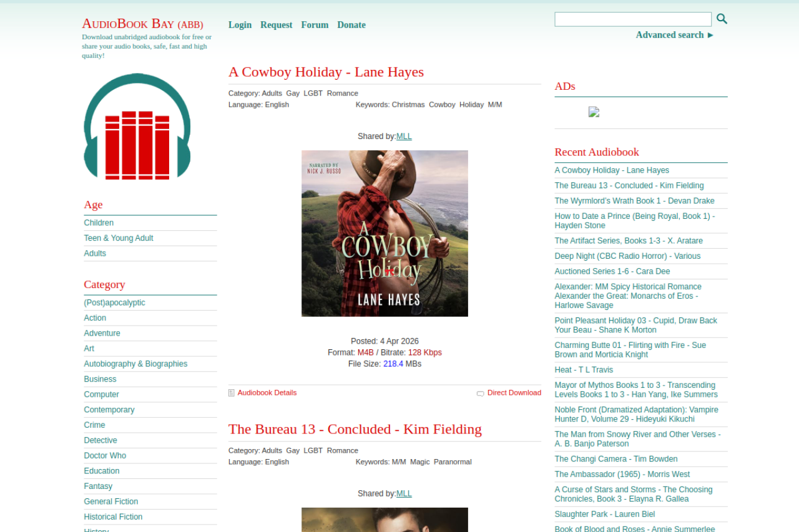Click the Direct Download icon
Screen dimensions: 799x532
(x=480, y=394)
